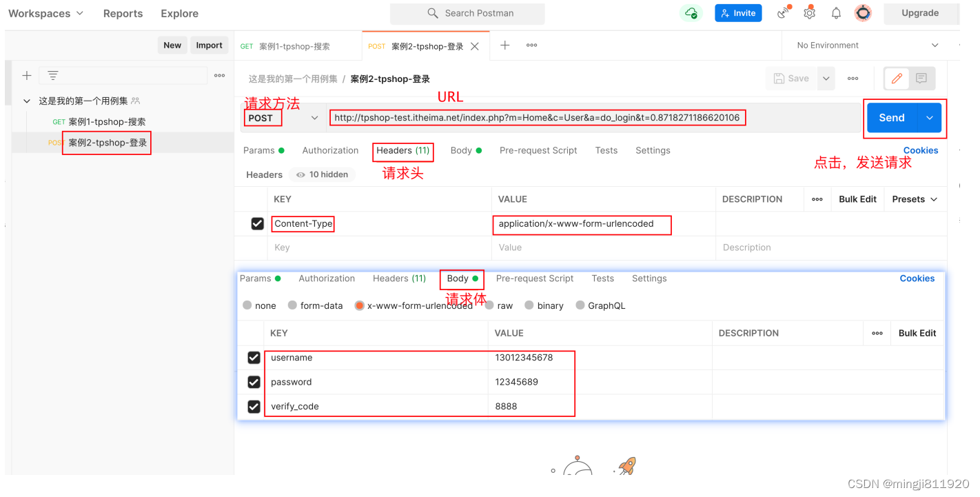This screenshot has width=980, height=497.
Task: Open the Authorization tab in the upper panel
Action: [330, 150]
